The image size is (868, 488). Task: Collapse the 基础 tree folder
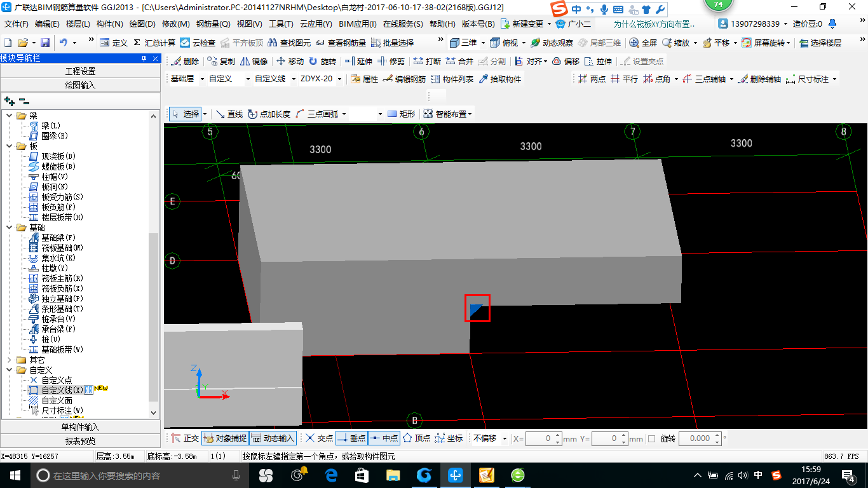click(x=9, y=227)
